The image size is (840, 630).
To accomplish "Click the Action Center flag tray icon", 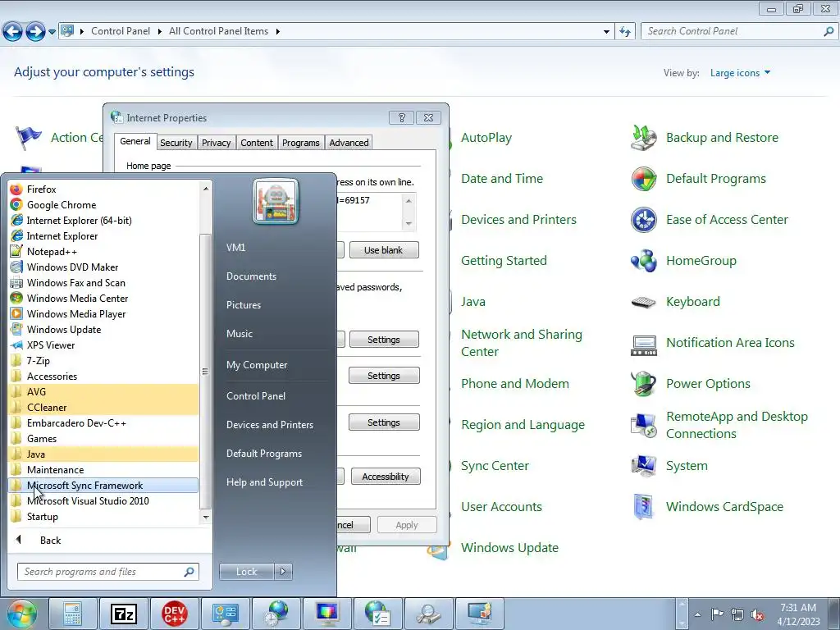I will pyautogui.click(x=717, y=614).
